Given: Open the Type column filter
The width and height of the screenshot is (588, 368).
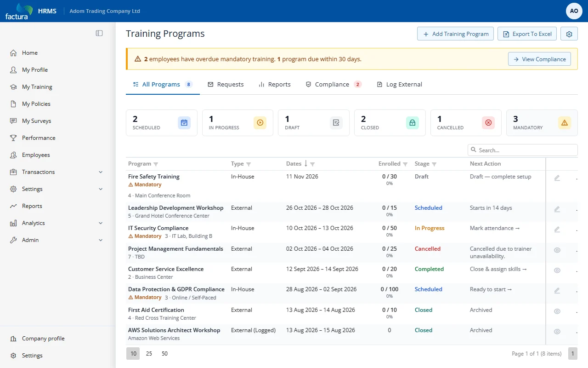Looking at the screenshot, I should (249, 164).
